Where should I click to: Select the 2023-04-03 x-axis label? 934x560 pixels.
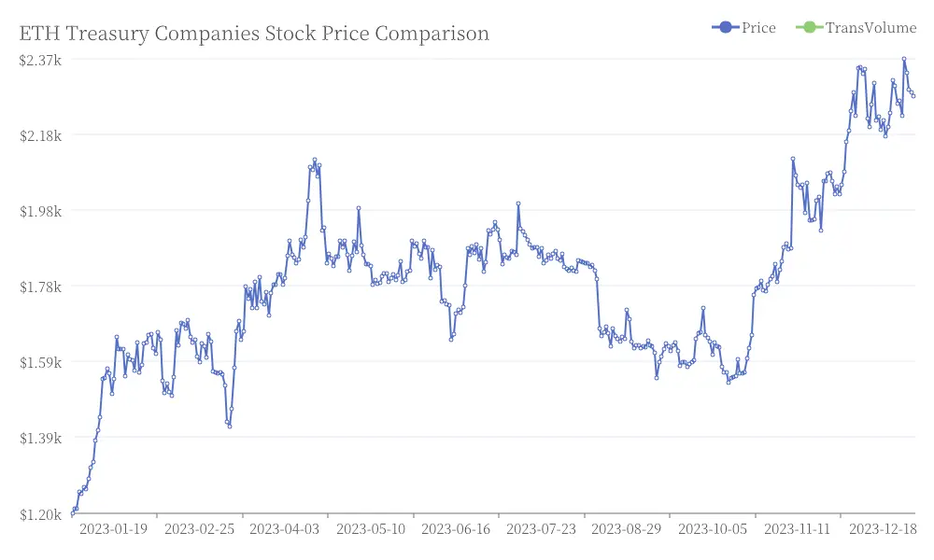[284, 528]
